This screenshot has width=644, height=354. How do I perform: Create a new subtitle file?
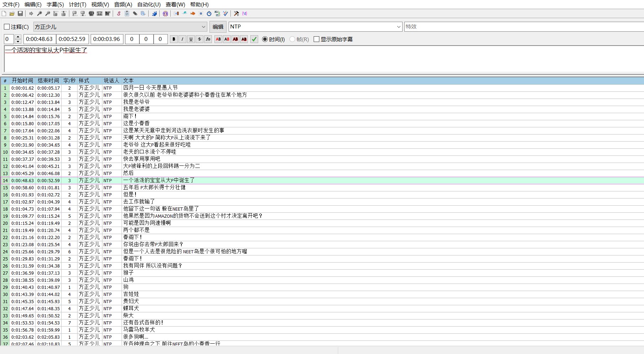pos(4,14)
